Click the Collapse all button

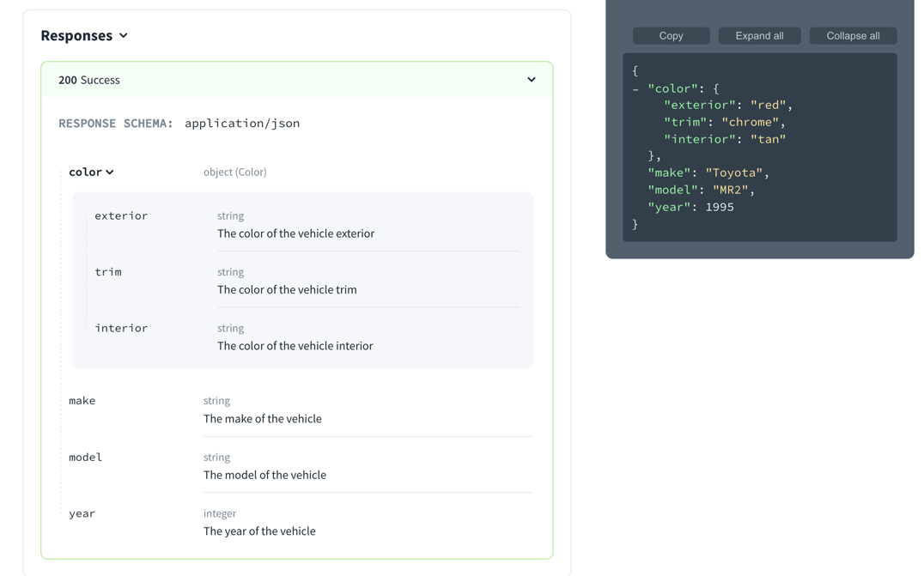[x=853, y=36]
